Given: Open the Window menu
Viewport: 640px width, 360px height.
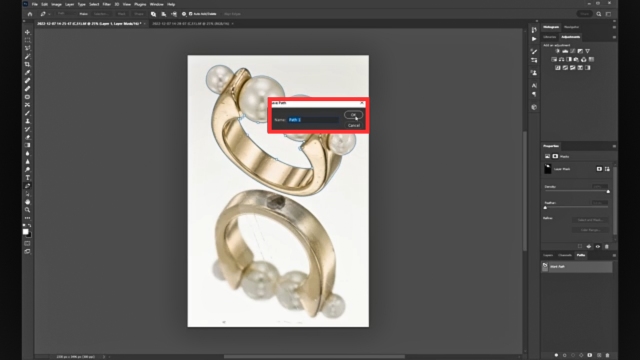Looking at the screenshot, I should tap(156, 4).
